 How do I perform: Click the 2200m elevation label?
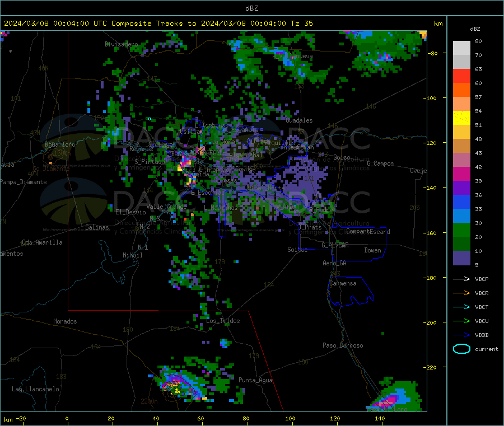point(149,401)
